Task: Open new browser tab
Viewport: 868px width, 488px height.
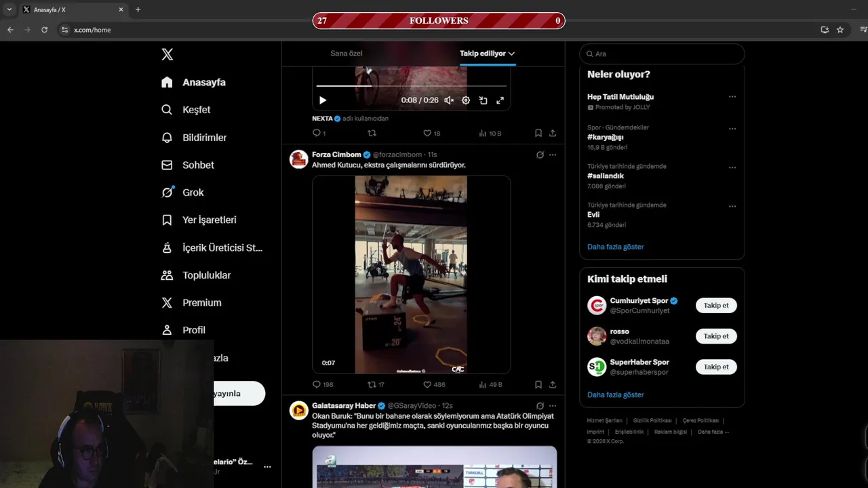Action: pyautogui.click(x=138, y=9)
